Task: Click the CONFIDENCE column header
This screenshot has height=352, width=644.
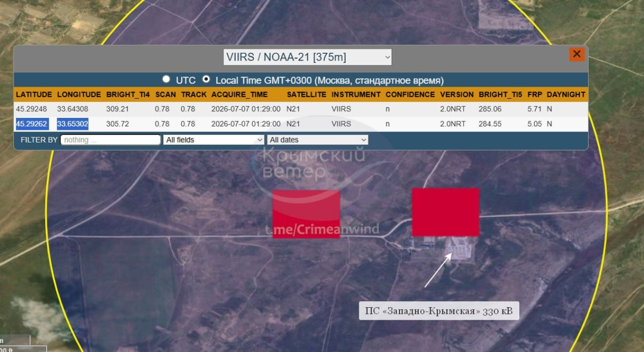Action: (410, 94)
